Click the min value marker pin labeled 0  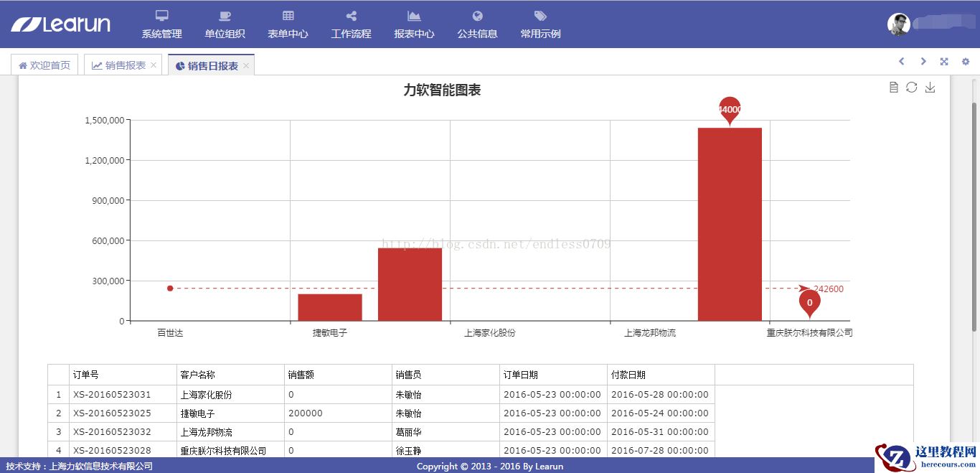810,303
